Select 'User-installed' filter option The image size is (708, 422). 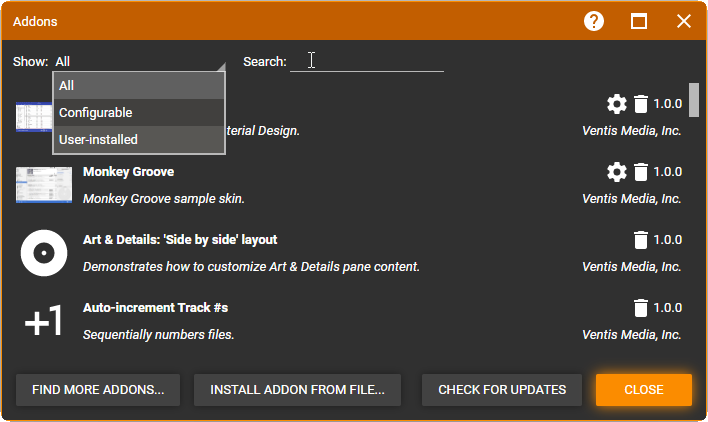pyautogui.click(x=139, y=140)
